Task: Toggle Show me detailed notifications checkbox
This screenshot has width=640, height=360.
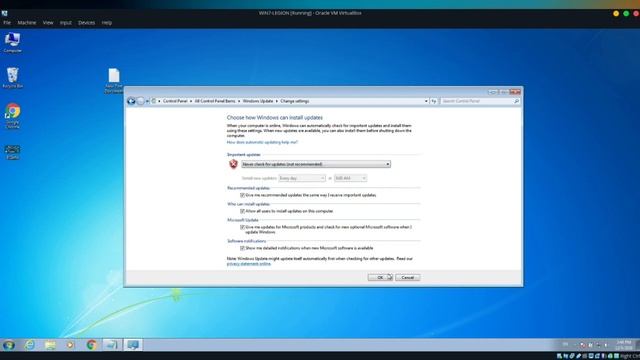Action: coord(242,248)
